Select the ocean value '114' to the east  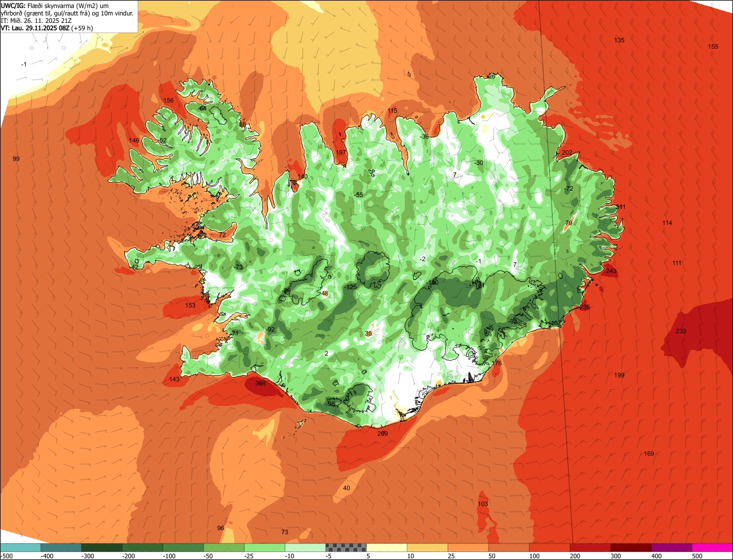coord(667,223)
